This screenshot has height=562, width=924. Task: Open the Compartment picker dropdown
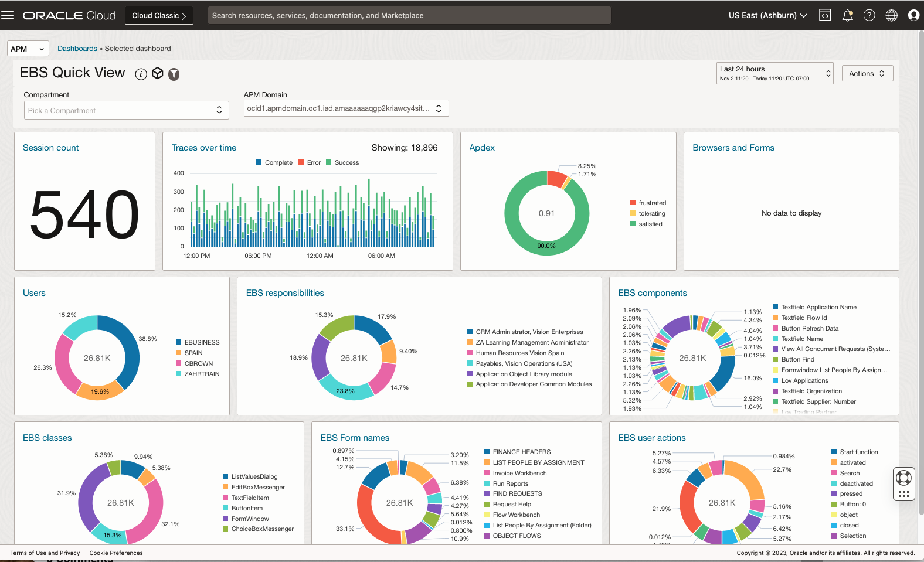[126, 110]
